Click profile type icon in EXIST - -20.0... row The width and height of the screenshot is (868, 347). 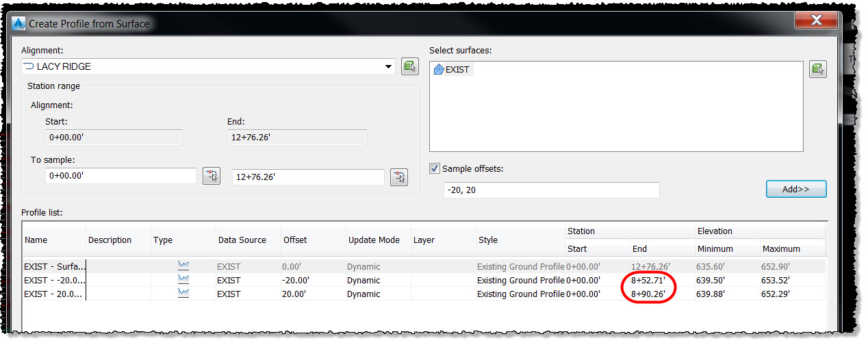[183, 280]
